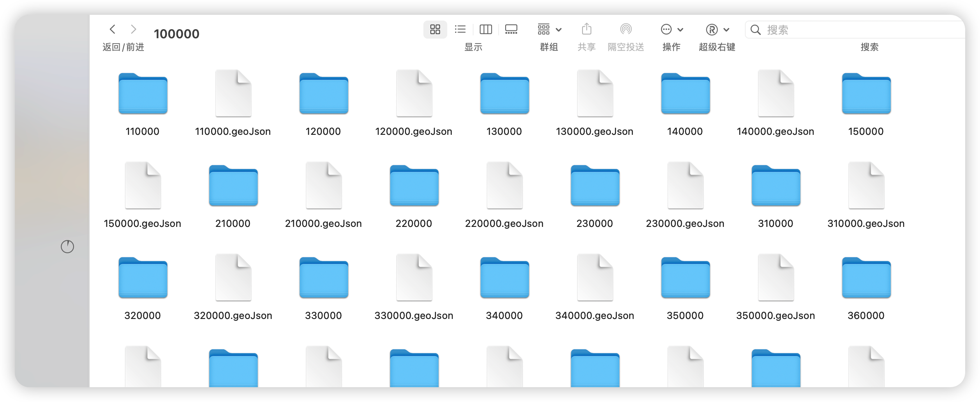Select folder 350000
This screenshot has height=402, width=980.
pos(685,277)
